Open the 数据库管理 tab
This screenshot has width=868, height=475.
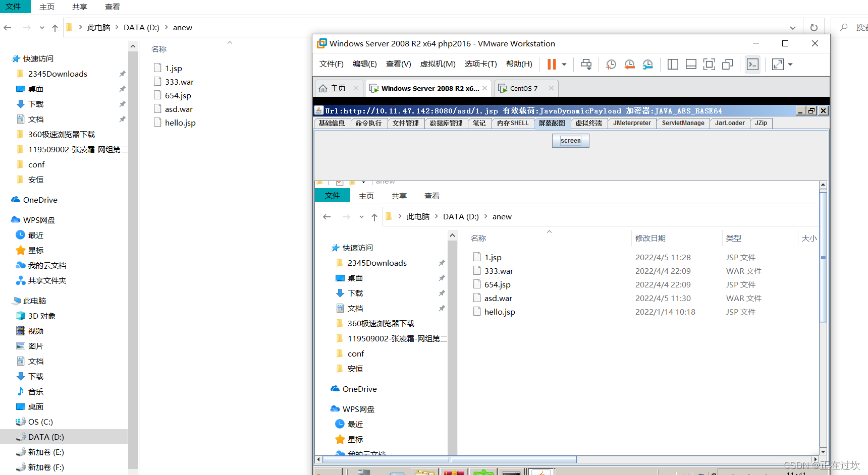click(446, 123)
